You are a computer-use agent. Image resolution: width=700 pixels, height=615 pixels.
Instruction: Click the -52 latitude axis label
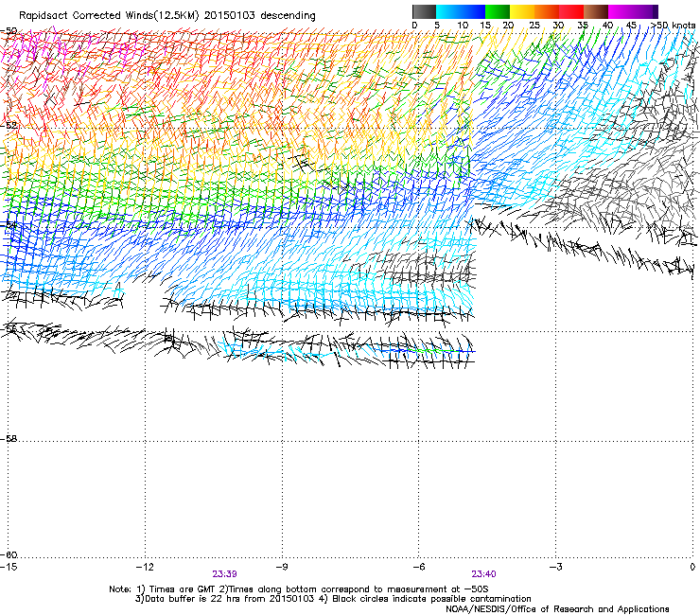click(9, 126)
